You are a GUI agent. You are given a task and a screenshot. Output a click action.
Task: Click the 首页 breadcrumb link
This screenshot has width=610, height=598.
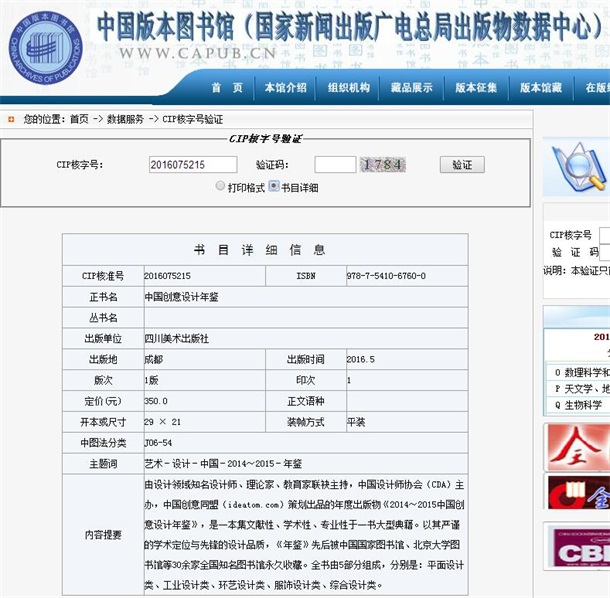[x=79, y=119]
